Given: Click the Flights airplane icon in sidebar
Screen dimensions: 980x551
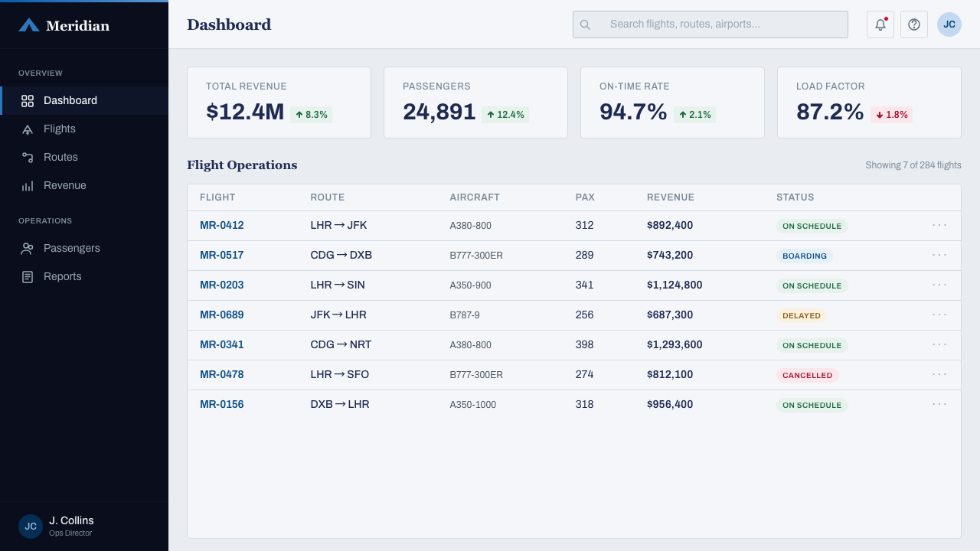Looking at the screenshot, I should click(28, 129).
